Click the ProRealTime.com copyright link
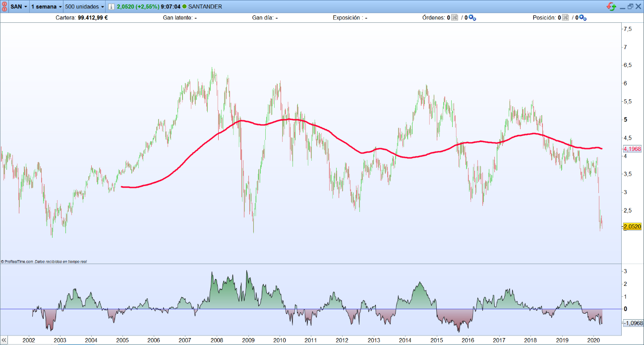 click(17, 261)
